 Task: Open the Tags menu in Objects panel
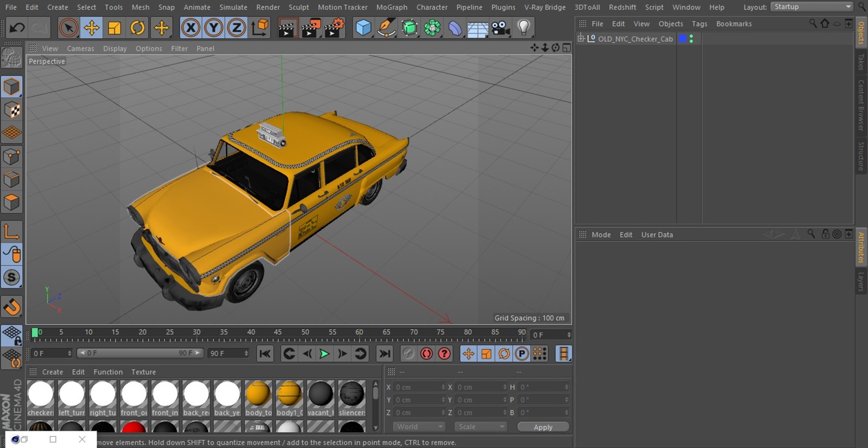pyautogui.click(x=699, y=24)
